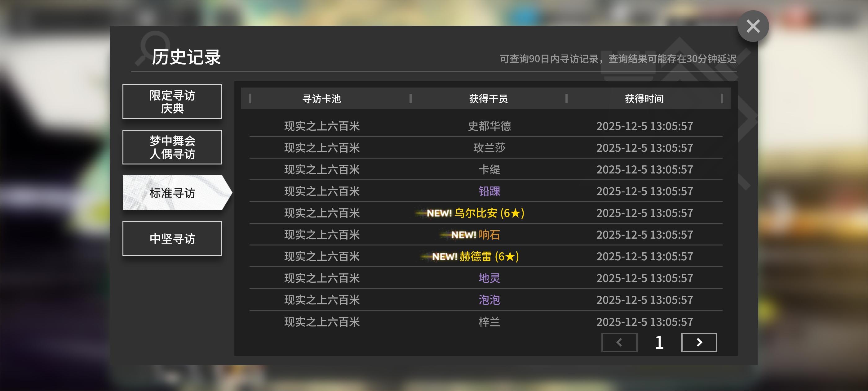
Task: Click the 梓兰 record in last row
Action: tap(489, 322)
